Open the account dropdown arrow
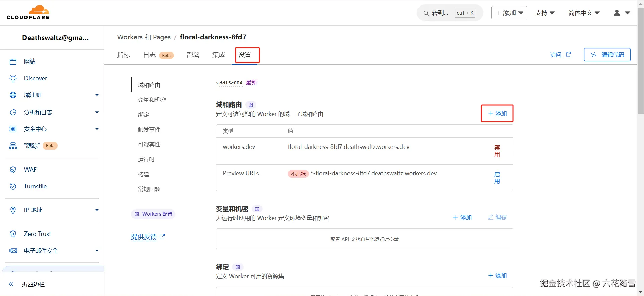 click(x=627, y=13)
